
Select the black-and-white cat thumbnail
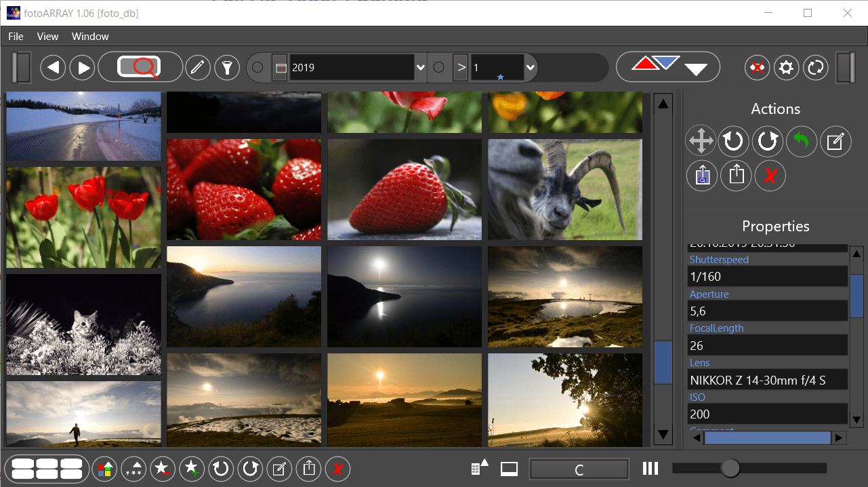coord(84,324)
